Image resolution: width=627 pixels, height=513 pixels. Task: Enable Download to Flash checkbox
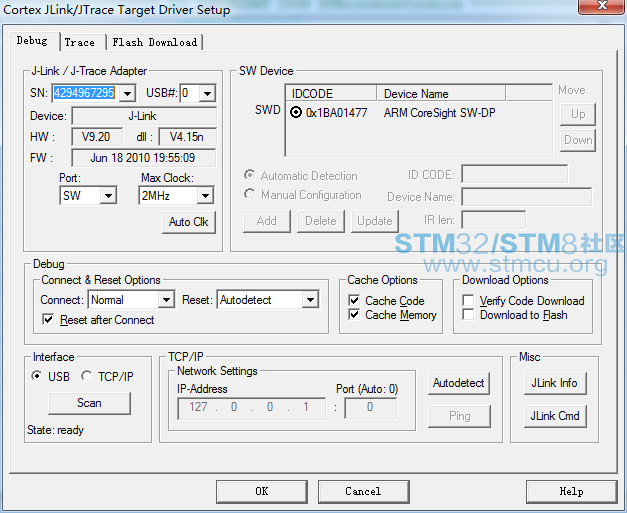click(x=468, y=314)
